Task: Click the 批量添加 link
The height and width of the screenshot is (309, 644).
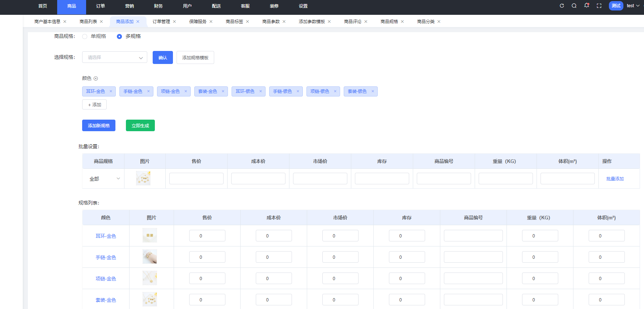Action: (x=615, y=179)
